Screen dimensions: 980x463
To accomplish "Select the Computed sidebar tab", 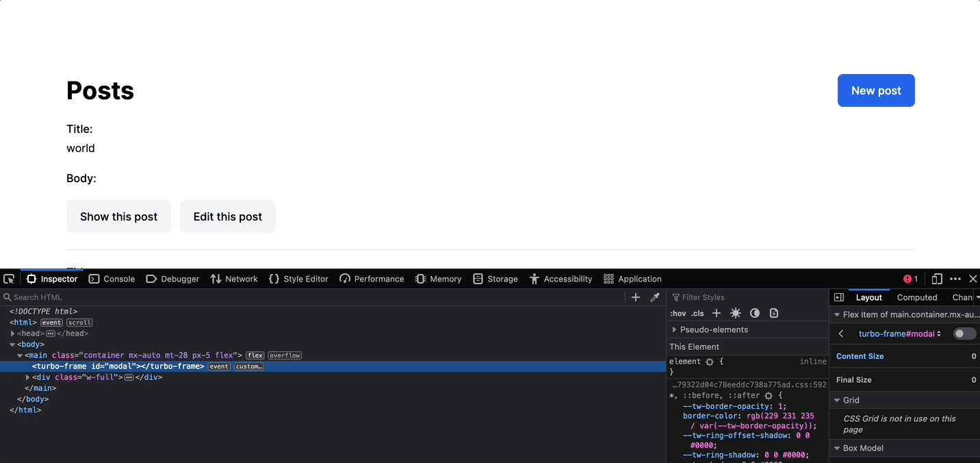I will (917, 297).
